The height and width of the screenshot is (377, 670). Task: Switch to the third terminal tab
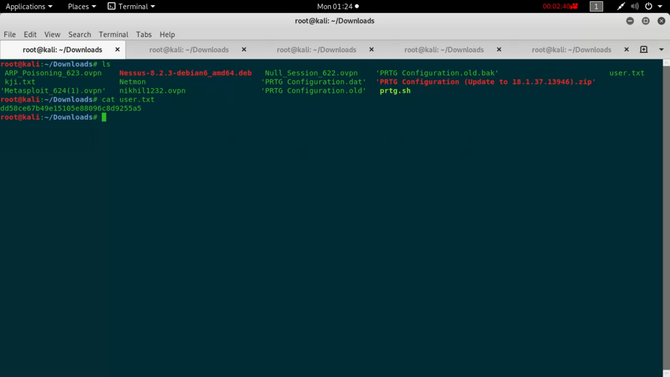(316, 50)
